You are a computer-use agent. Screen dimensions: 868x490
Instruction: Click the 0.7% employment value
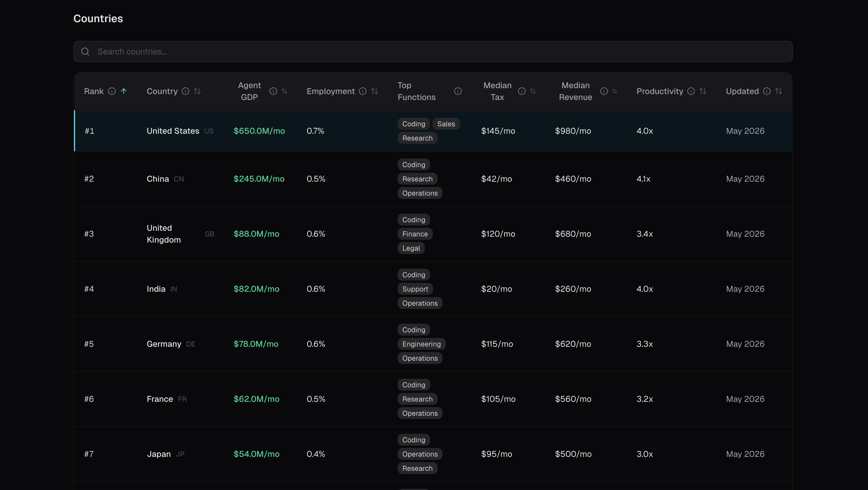315,131
